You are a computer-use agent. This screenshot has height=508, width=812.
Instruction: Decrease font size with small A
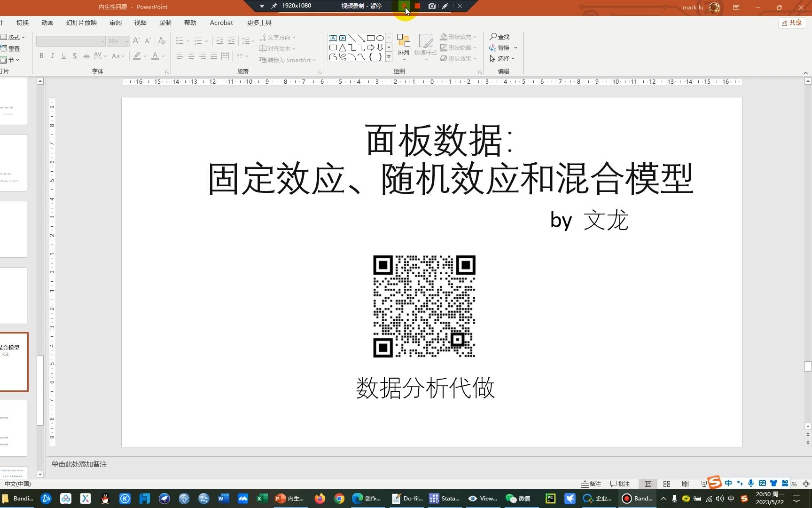click(x=148, y=41)
